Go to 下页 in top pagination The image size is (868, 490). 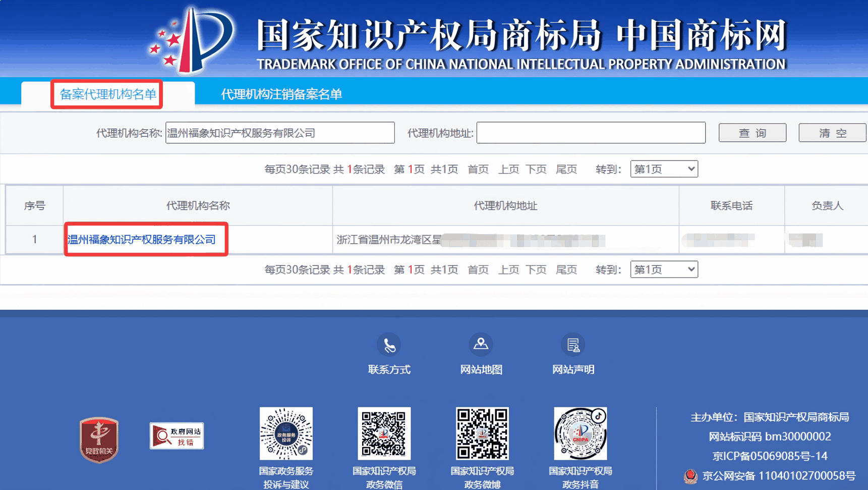pyautogui.click(x=536, y=169)
